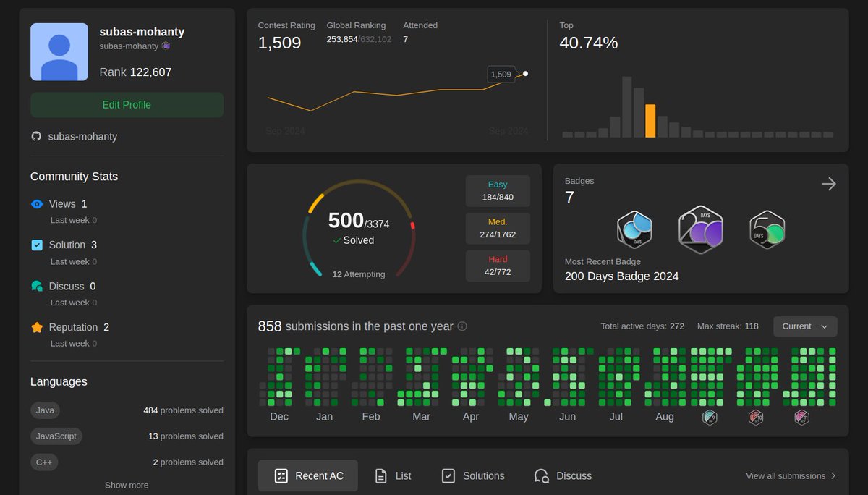Switch to the Solutions tab
The image size is (868, 495).
coord(473,475)
